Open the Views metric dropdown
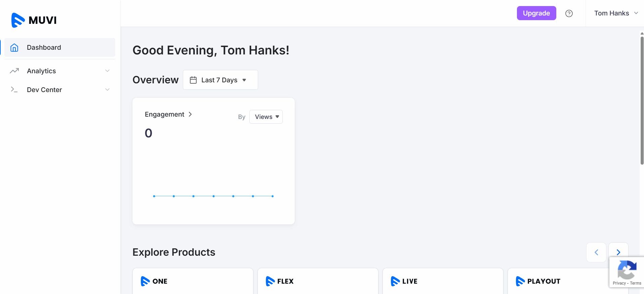Screen dimensions: 644x294 click(x=266, y=117)
